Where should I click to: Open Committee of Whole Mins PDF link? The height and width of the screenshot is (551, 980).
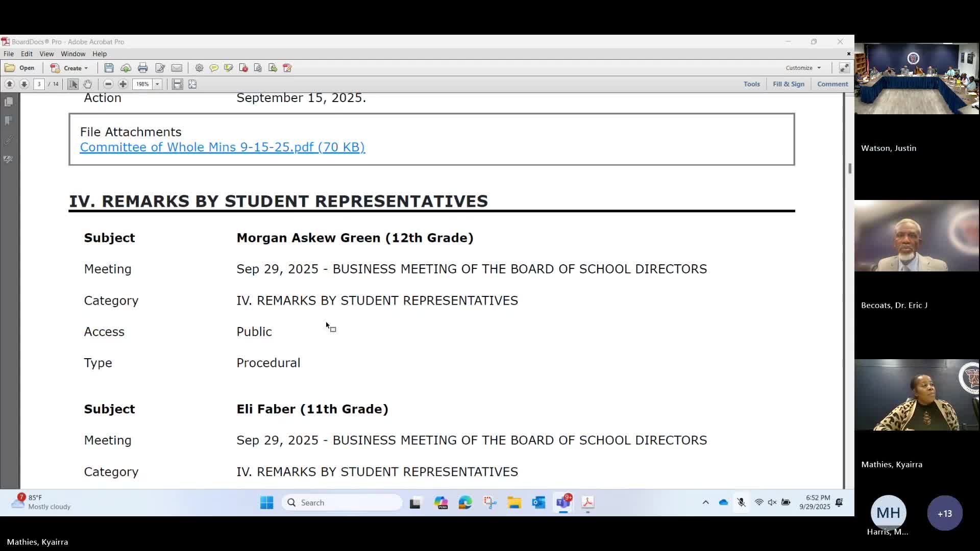(222, 147)
